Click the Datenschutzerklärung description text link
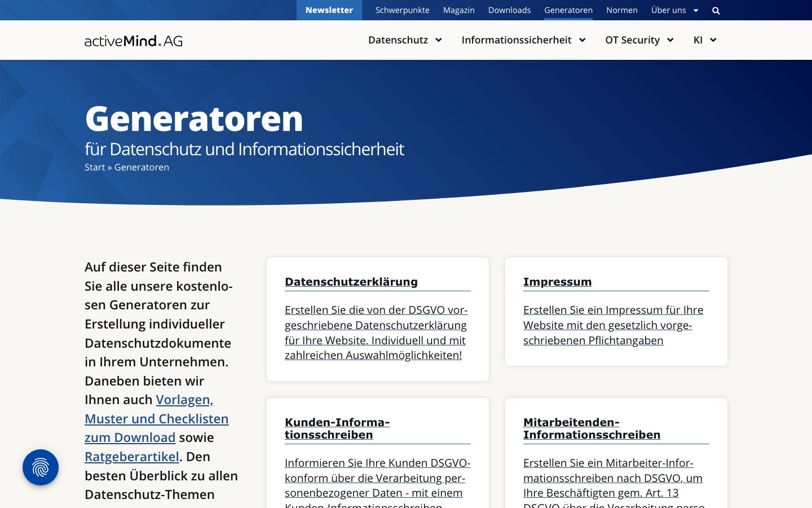812x508 pixels. (x=376, y=332)
